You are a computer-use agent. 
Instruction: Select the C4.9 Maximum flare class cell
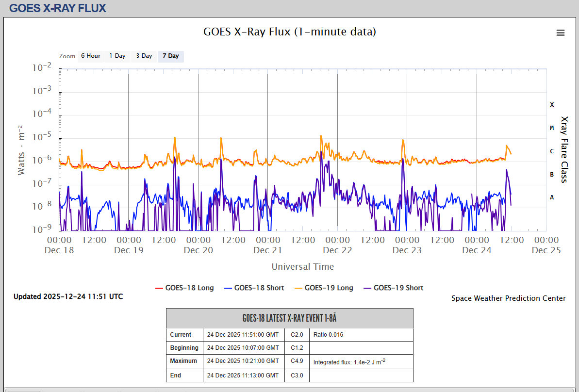coord(297,361)
